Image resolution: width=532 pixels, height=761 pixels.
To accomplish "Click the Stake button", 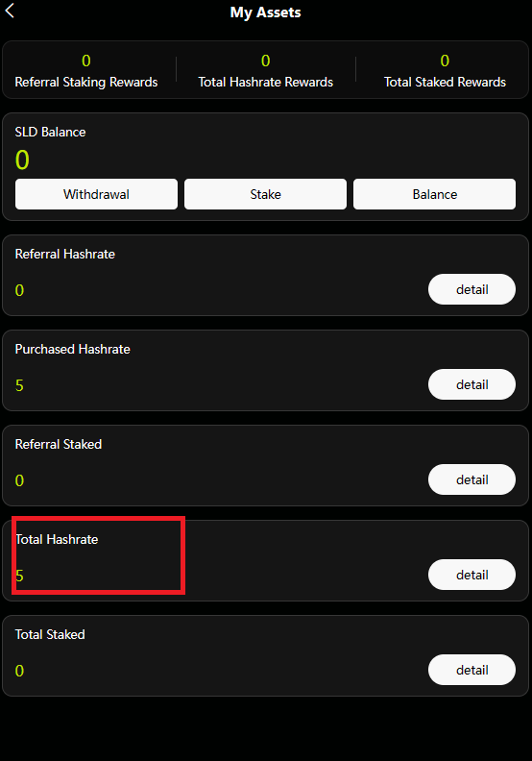I will [265, 194].
